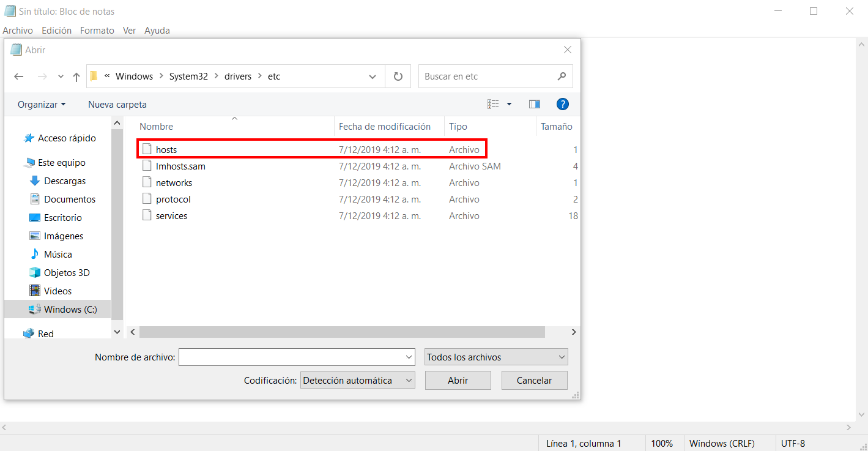Image resolution: width=868 pixels, height=451 pixels.
Task: Click Nueva carpeta to create a folder
Action: click(x=117, y=104)
